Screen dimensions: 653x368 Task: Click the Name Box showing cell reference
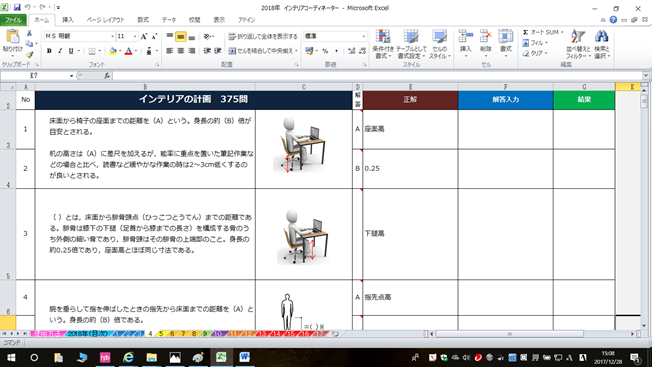(x=37, y=75)
